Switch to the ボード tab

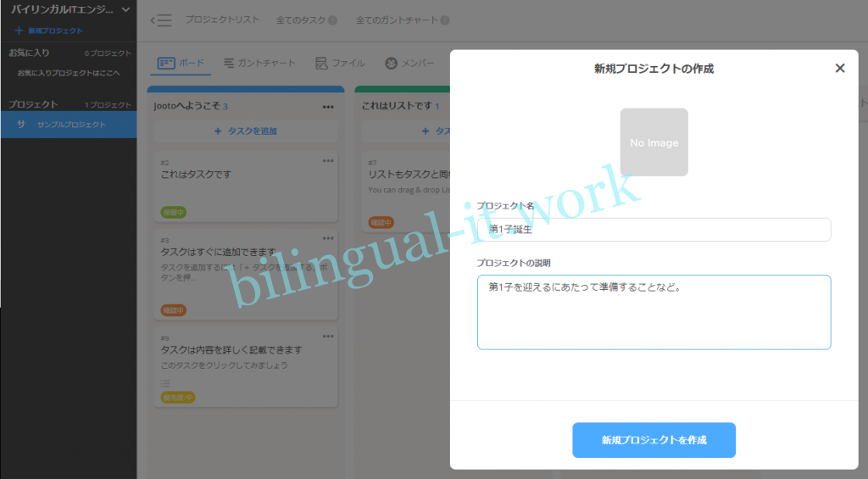pyautogui.click(x=181, y=64)
